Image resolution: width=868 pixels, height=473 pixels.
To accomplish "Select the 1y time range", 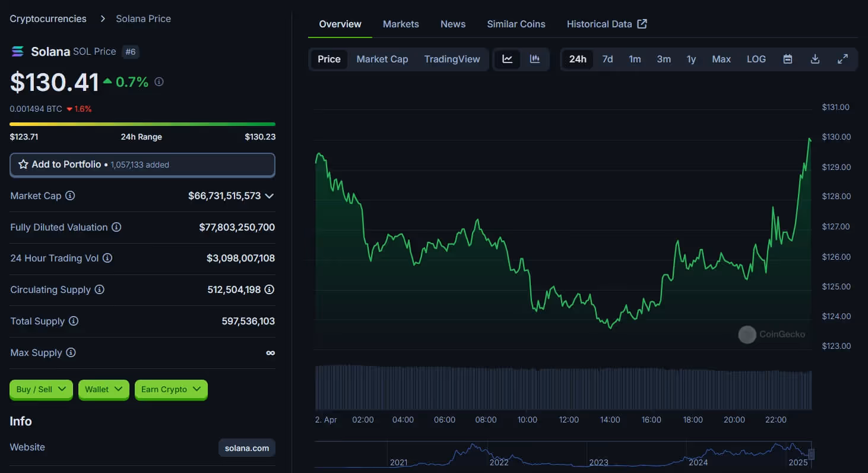I will click(x=691, y=59).
